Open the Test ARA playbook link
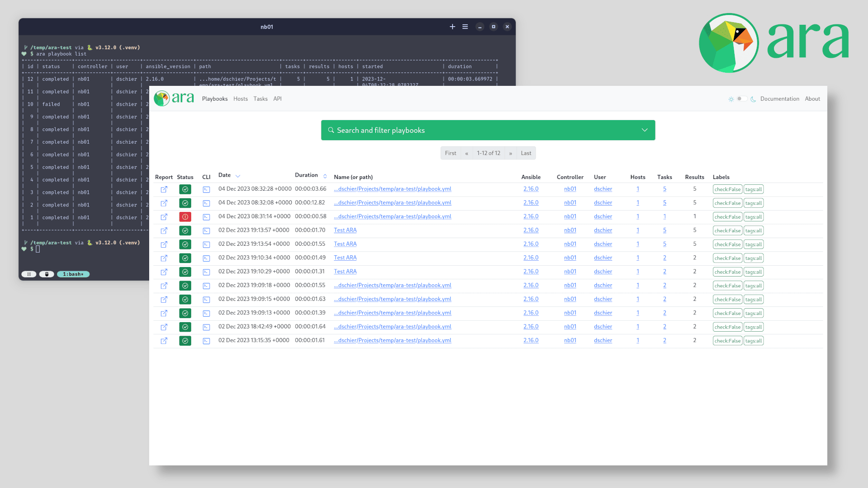 coord(345,230)
